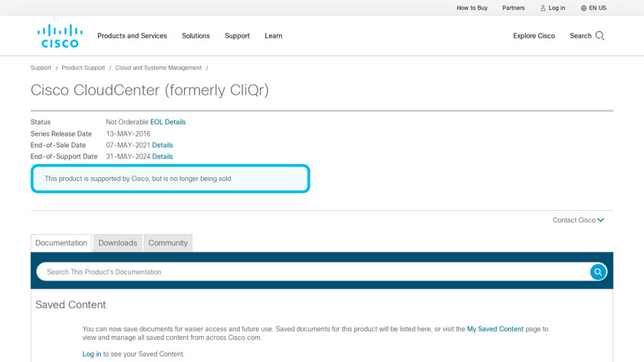
Task: Switch to the Downloads tab
Action: pyautogui.click(x=118, y=243)
